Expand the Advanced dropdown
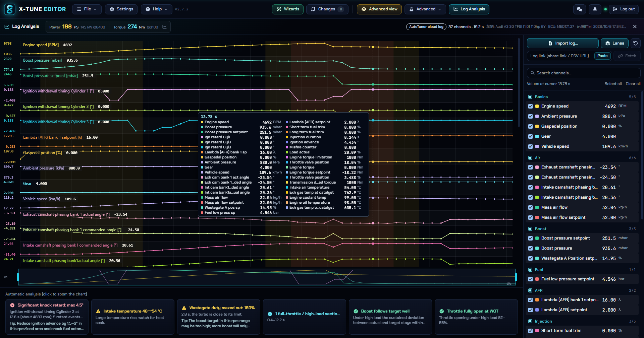 pyautogui.click(x=425, y=9)
